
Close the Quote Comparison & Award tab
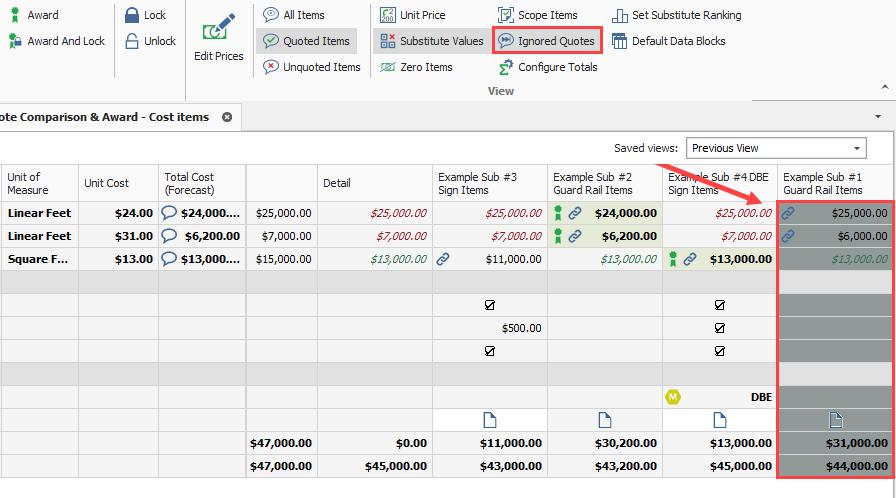point(227,117)
